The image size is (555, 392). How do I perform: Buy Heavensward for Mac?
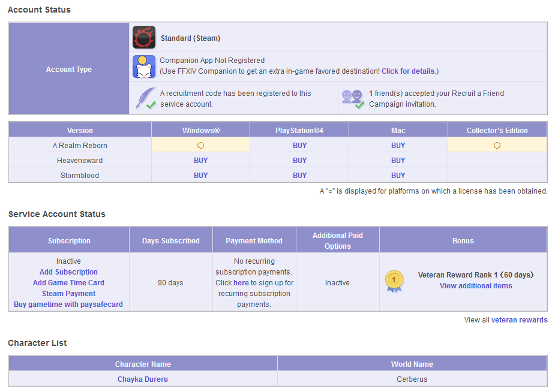[398, 160]
